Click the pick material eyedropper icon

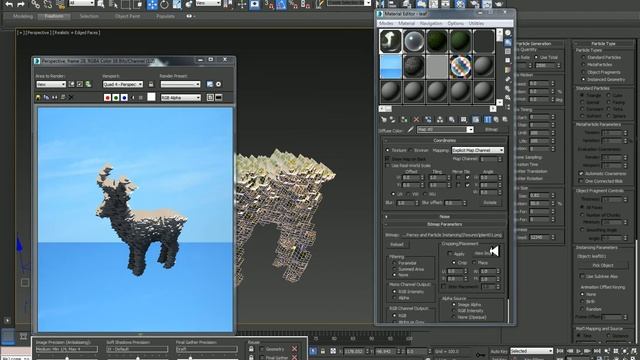tap(411, 130)
